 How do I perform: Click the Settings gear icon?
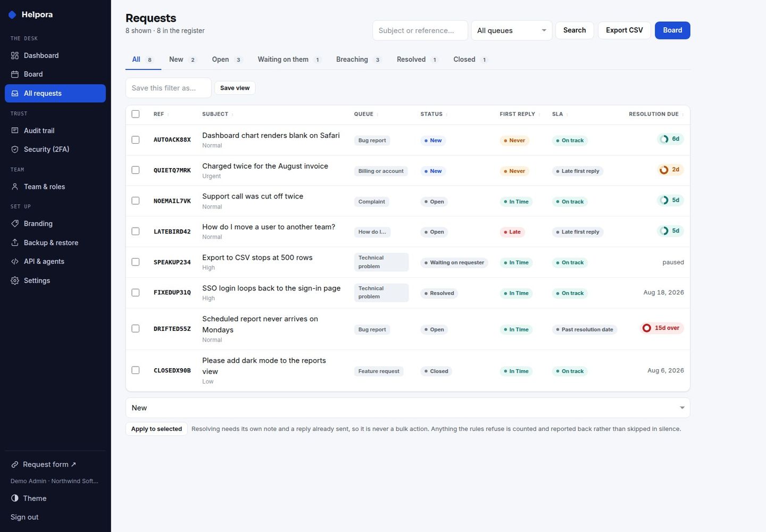coord(15,280)
